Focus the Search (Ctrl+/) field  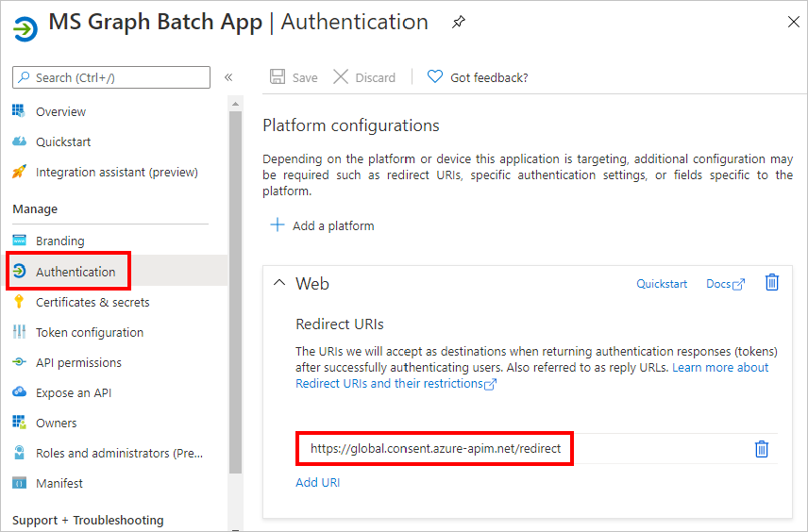[x=111, y=77]
